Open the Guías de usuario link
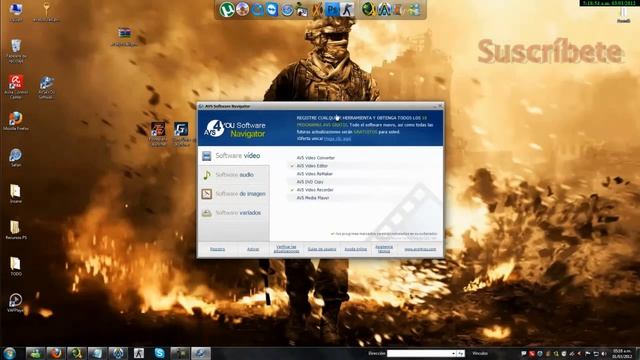This screenshot has height=360, width=640. pos(322,249)
